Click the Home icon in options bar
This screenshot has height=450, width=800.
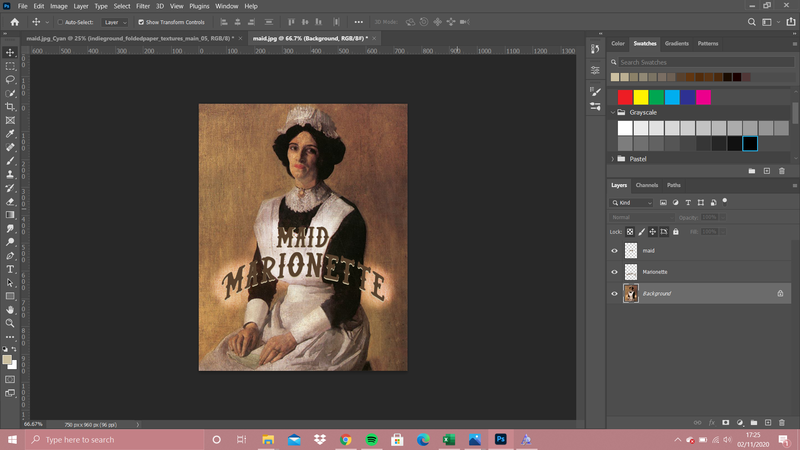pos(14,22)
